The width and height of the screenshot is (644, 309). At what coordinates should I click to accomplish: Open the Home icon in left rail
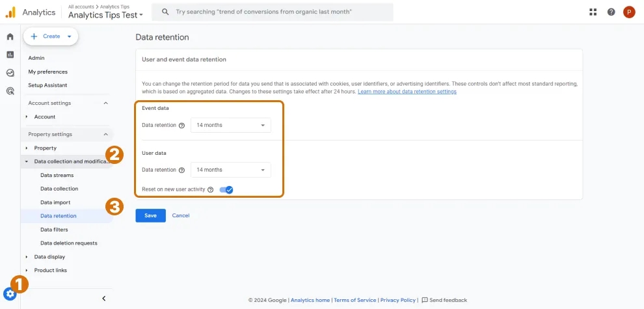pos(10,36)
